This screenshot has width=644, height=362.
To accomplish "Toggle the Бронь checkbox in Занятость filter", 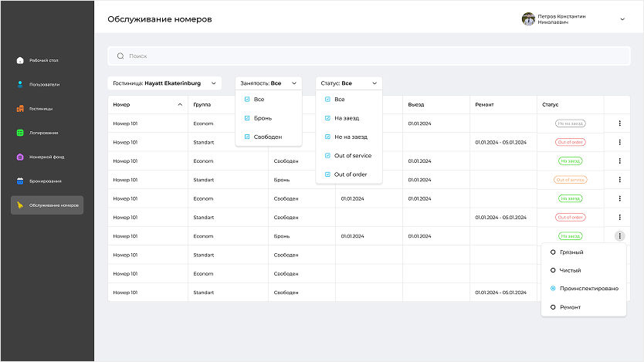I will pos(247,118).
